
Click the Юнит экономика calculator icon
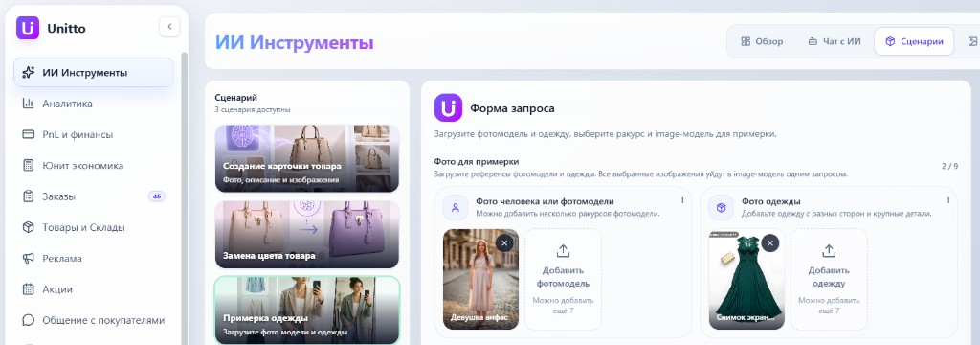(x=28, y=165)
